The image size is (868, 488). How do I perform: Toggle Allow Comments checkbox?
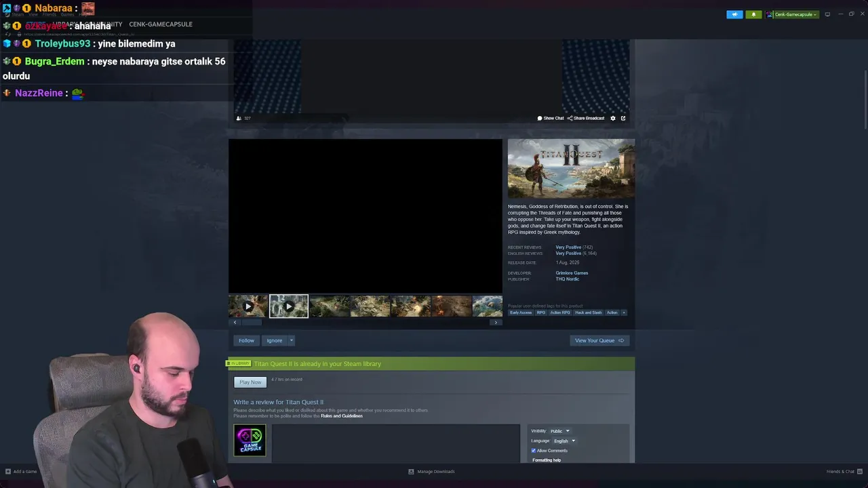pyautogui.click(x=534, y=451)
